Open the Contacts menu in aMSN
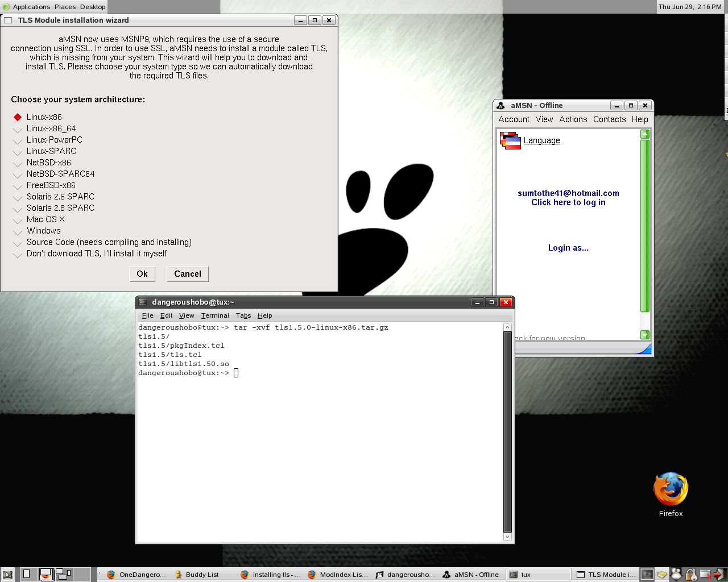728x582 pixels. point(609,119)
